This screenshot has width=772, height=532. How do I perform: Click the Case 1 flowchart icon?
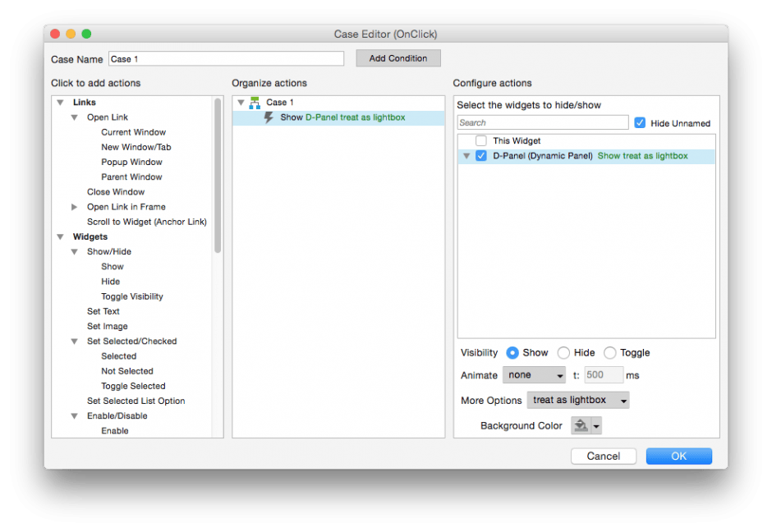255,103
